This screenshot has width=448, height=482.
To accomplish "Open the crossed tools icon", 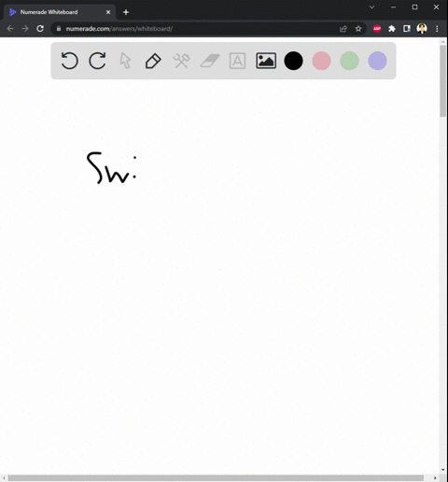I will click(x=181, y=61).
